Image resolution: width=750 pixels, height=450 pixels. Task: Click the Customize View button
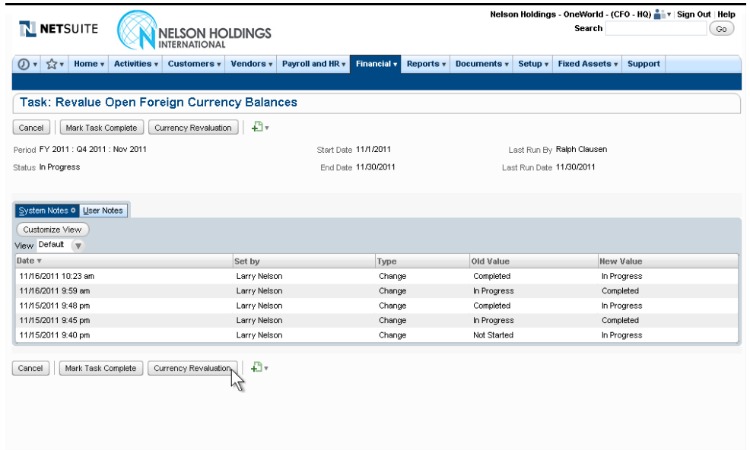coord(53,230)
